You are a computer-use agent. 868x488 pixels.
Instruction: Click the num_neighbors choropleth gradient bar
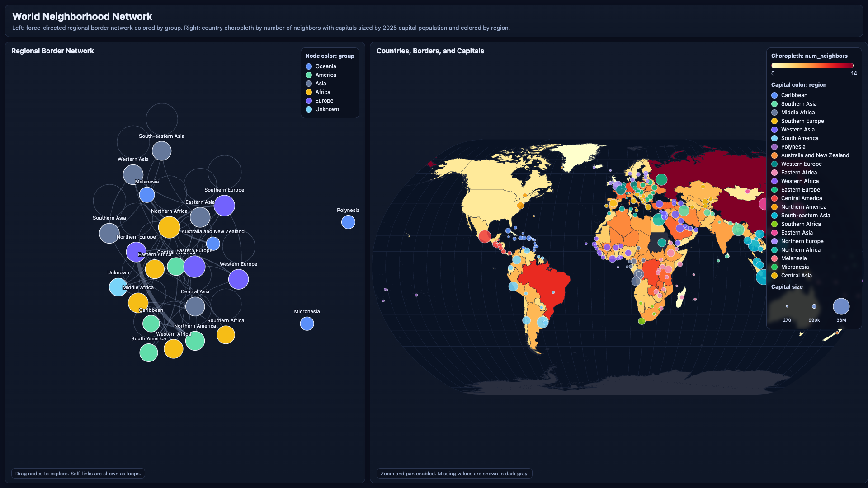(812, 66)
